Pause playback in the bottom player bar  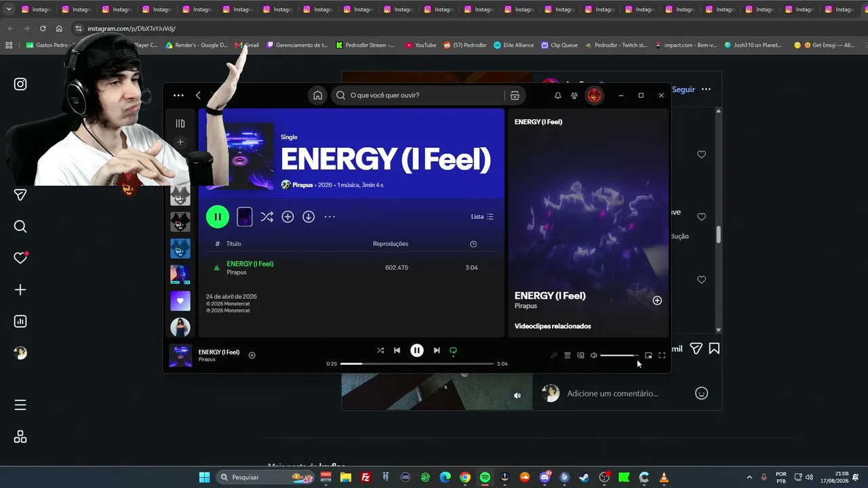point(417,350)
